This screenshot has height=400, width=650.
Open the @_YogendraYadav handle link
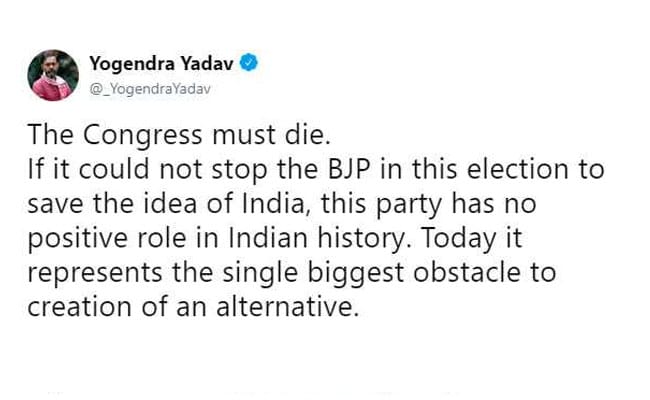(150, 89)
